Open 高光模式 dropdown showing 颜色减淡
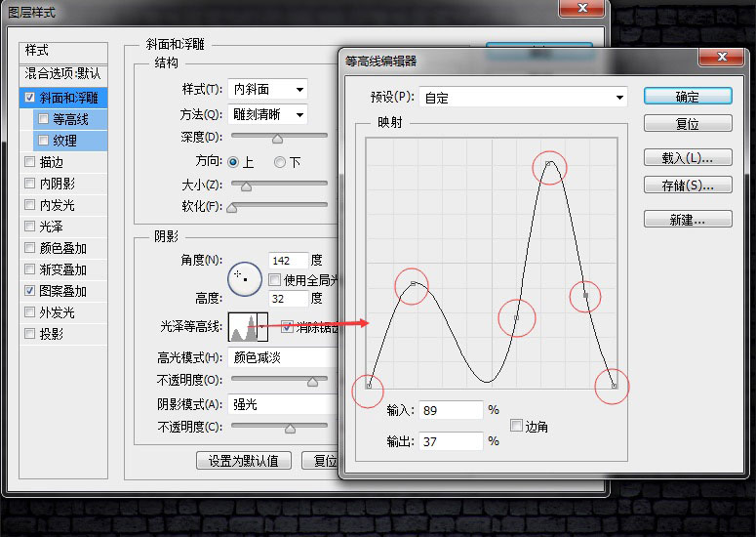 coord(283,357)
